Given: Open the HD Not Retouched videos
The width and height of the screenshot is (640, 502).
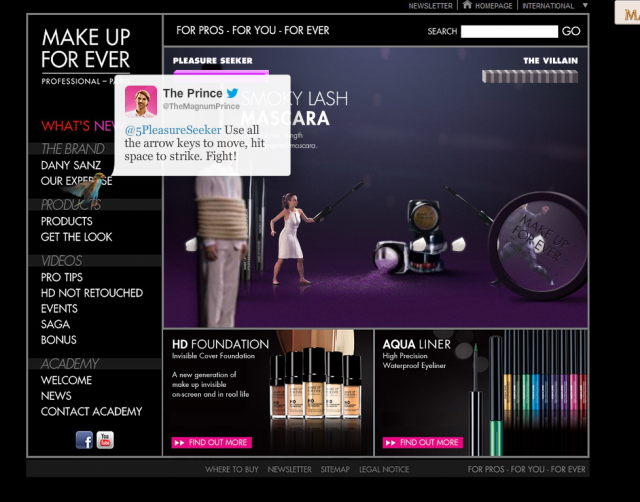Looking at the screenshot, I should 92,293.
